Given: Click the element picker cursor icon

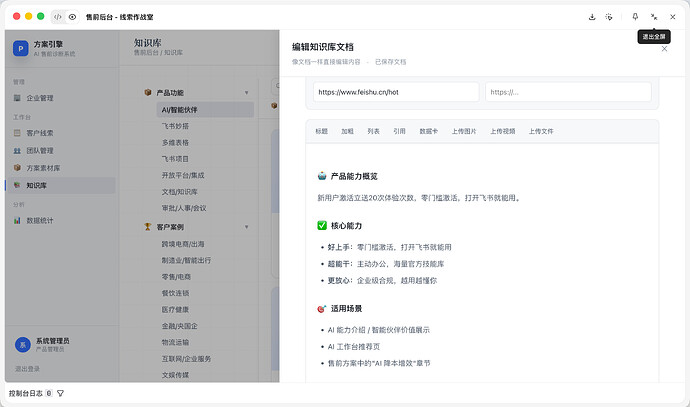Looking at the screenshot, I should pyautogui.click(x=609, y=17).
